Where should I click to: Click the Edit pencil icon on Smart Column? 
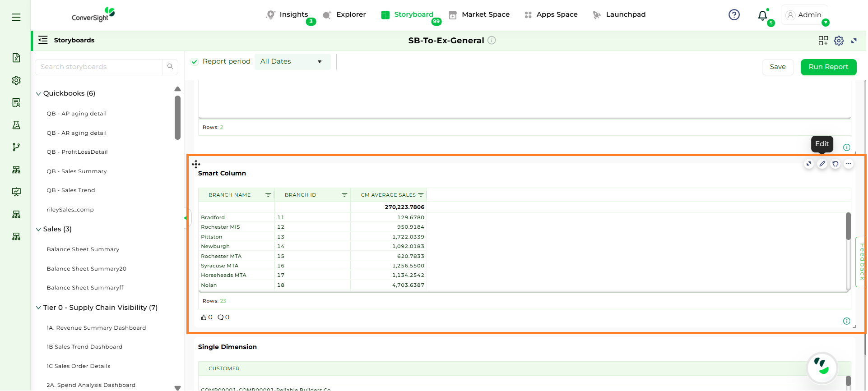pos(822,164)
